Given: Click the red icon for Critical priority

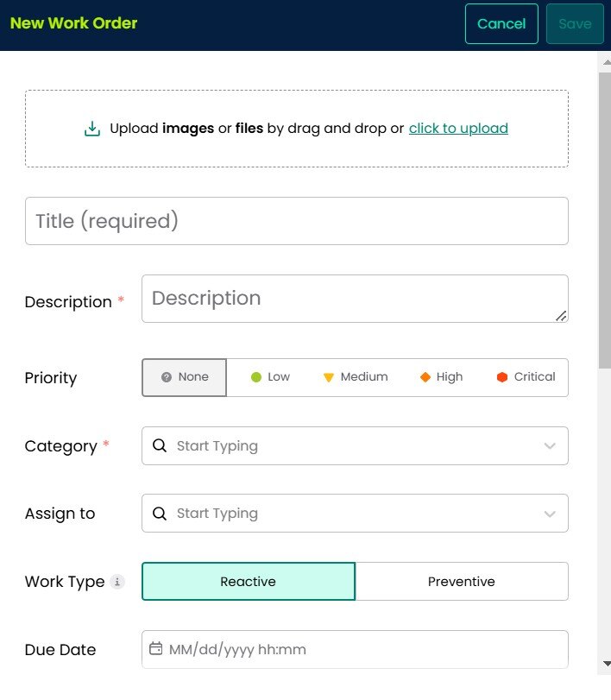Looking at the screenshot, I should (502, 376).
